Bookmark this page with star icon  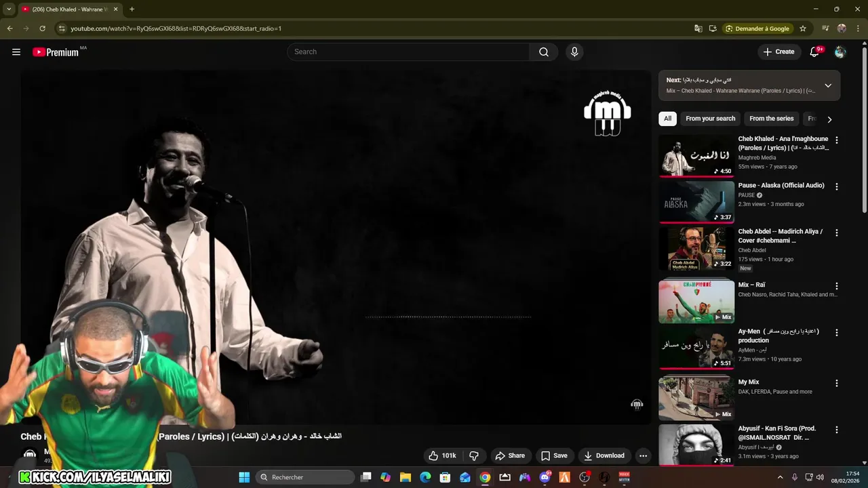tap(803, 28)
